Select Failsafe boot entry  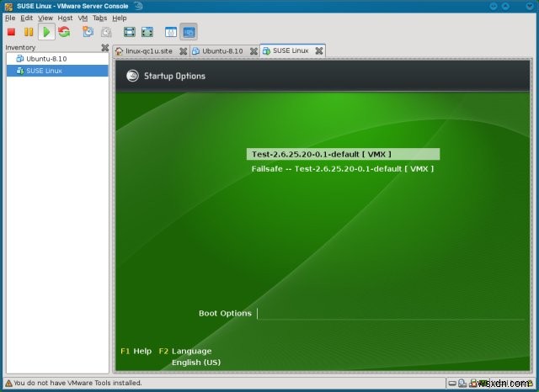[x=343, y=169]
